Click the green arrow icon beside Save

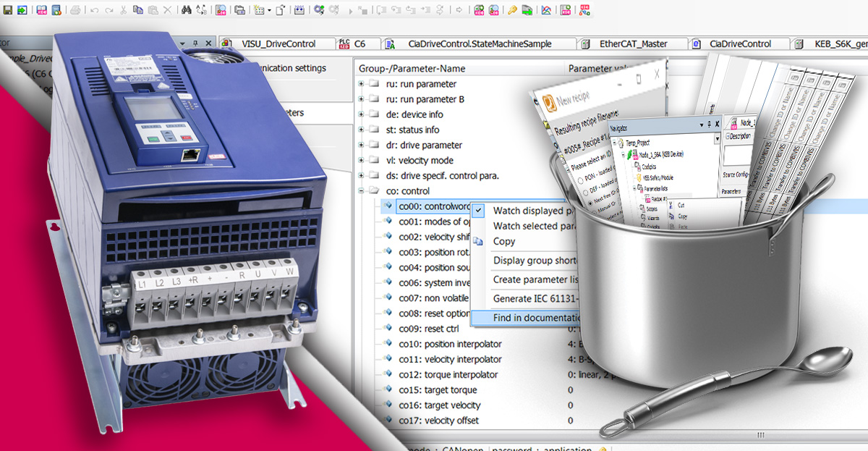coord(22,10)
